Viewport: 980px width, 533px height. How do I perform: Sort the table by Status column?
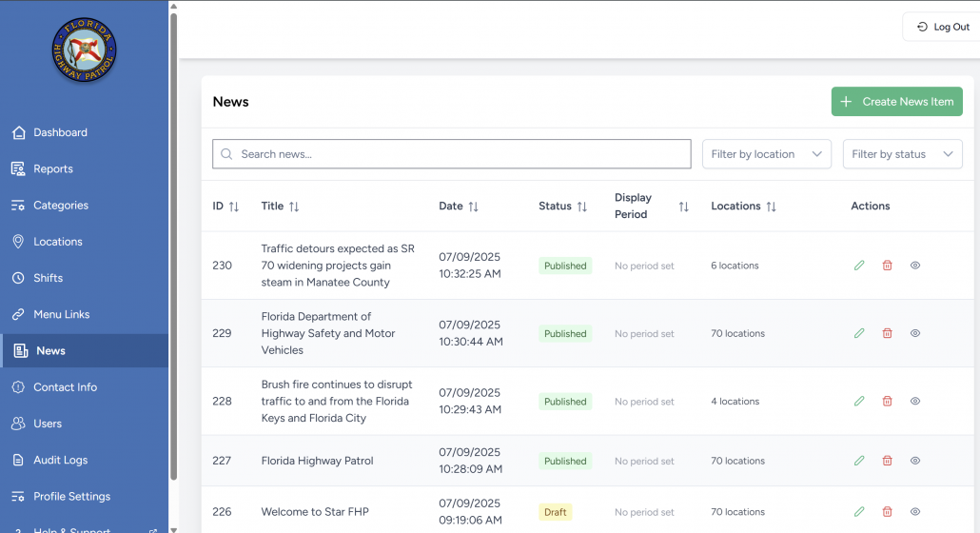point(581,207)
